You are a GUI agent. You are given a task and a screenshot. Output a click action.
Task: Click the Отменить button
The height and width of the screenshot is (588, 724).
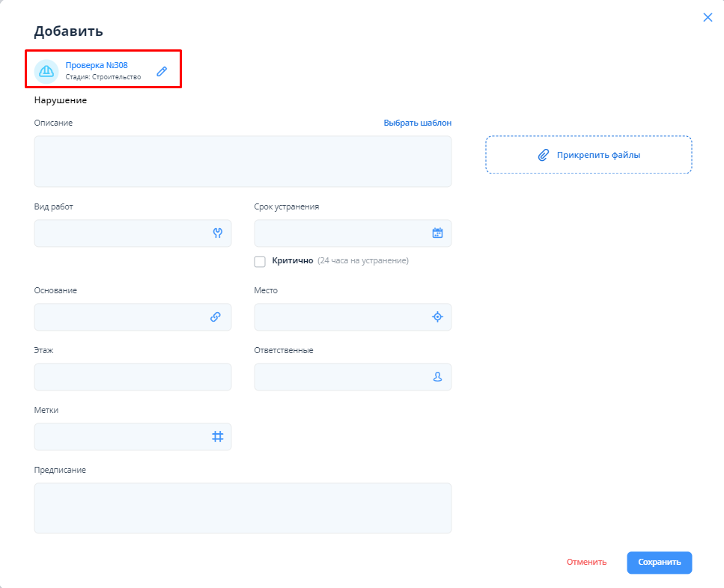coord(586,563)
